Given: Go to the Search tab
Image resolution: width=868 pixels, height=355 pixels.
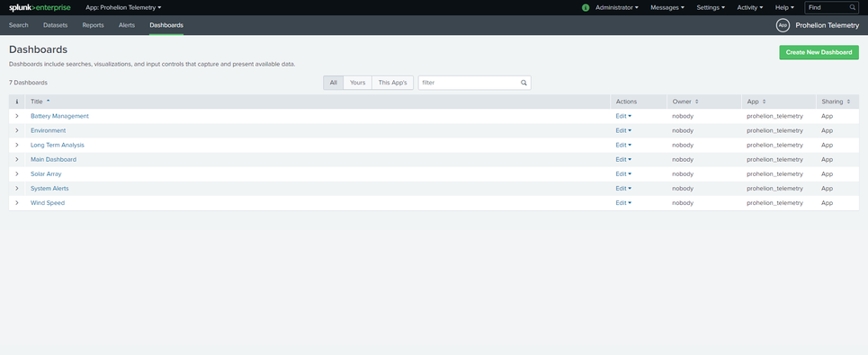Looking at the screenshot, I should [18, 25].
